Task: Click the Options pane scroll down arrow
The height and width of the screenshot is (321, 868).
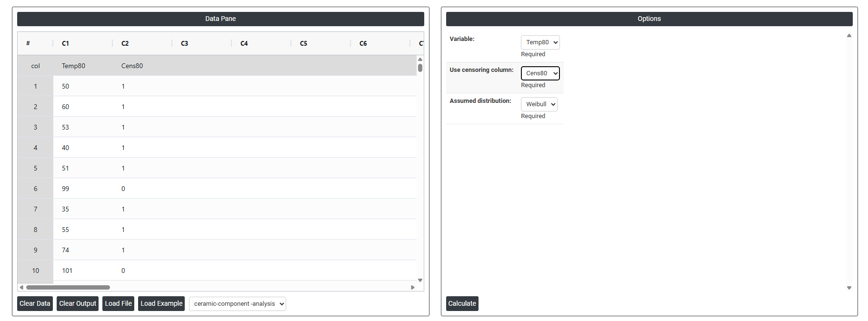Action: coord(849,288)
